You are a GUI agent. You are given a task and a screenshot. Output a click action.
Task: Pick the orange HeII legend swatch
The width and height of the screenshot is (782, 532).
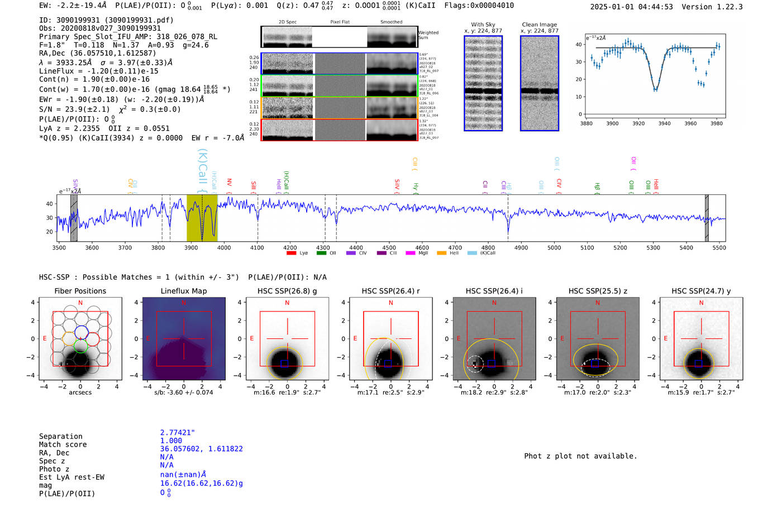click(441, 253)
